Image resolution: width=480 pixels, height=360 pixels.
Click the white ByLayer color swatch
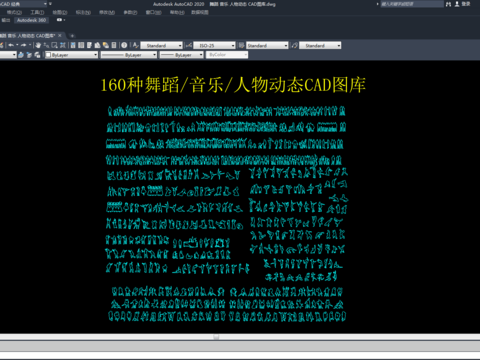pyautogui.click(x=48, y=55)
